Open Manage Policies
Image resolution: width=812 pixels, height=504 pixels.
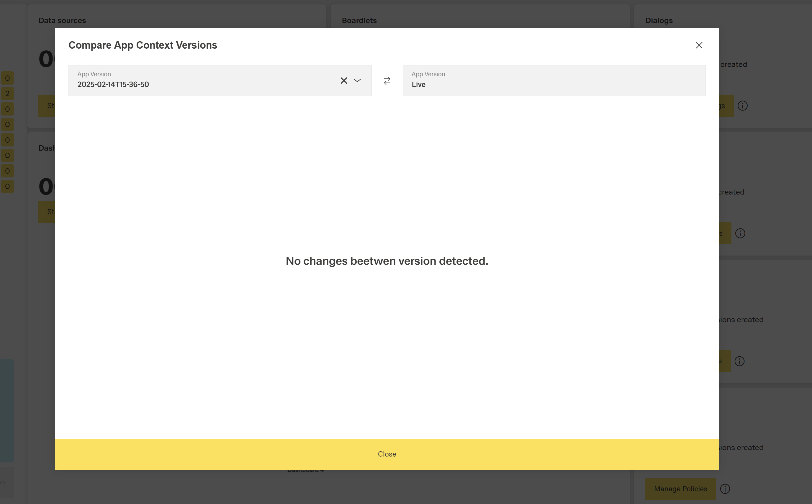coord(680,489)
